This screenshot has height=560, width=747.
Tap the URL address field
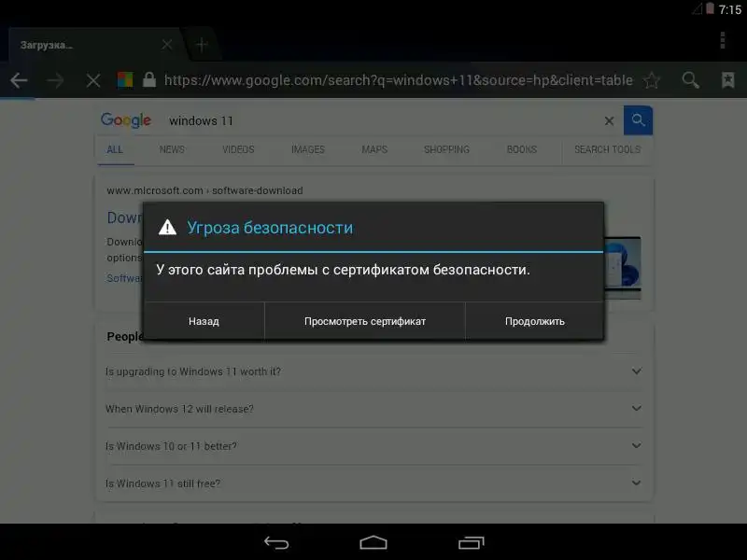399,80
